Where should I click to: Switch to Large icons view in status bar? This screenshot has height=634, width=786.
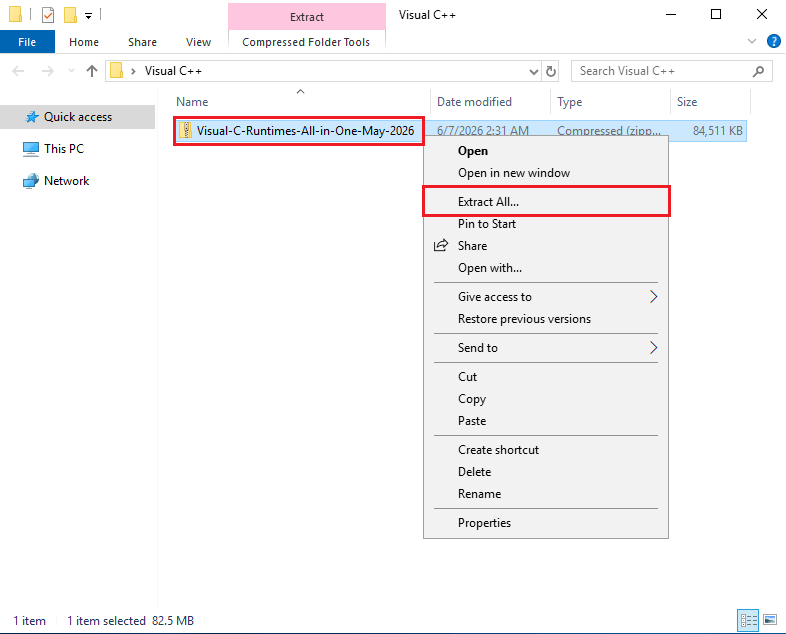click(x=770, y=620)
